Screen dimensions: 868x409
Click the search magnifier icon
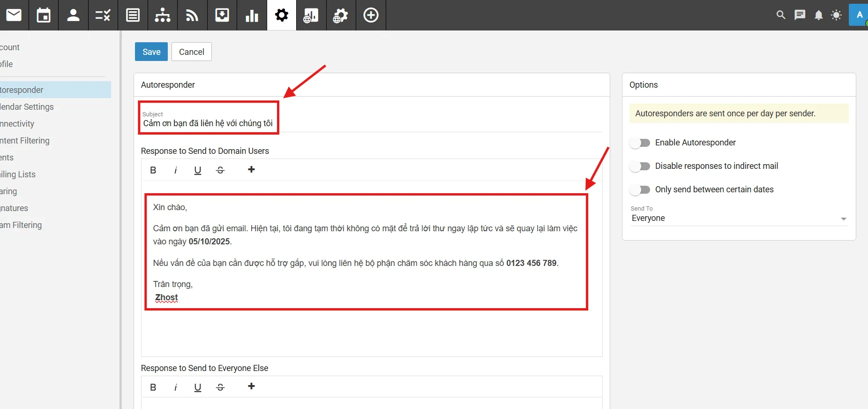coord(781,15)
